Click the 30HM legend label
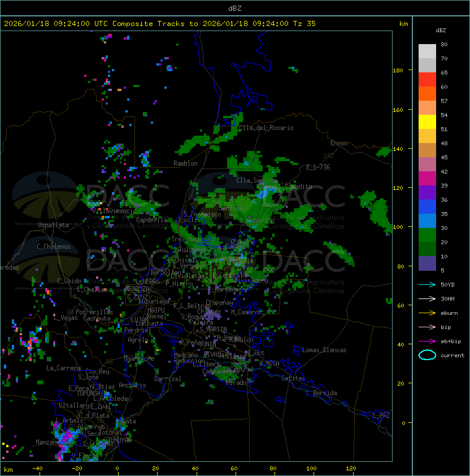This screenshot has width=470, height=476. click(447, 298)
